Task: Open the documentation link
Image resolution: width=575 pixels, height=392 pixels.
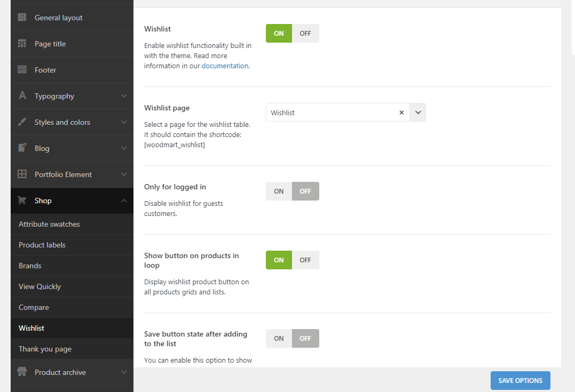Action: coord(225,66)
